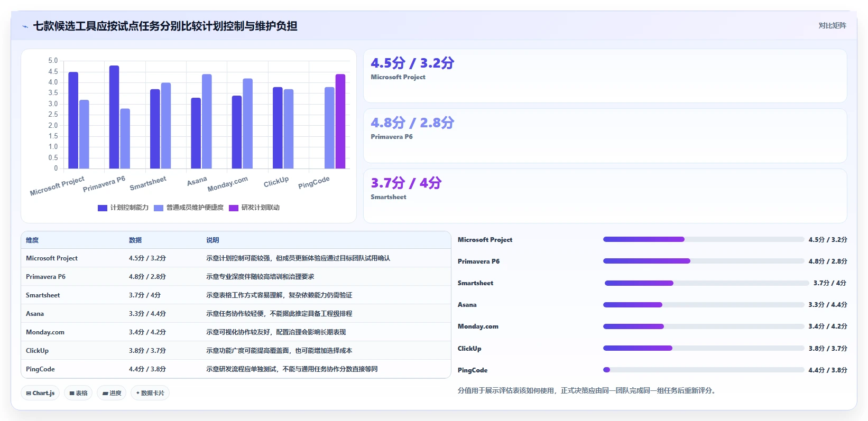Click the Asana description about 工程级排程

(x=279, y=314)
